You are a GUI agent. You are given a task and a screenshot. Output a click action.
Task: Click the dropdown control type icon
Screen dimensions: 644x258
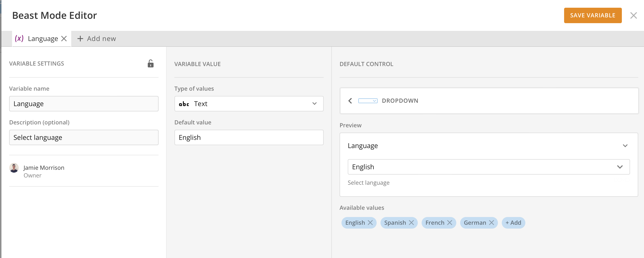(x=368, y=101)
